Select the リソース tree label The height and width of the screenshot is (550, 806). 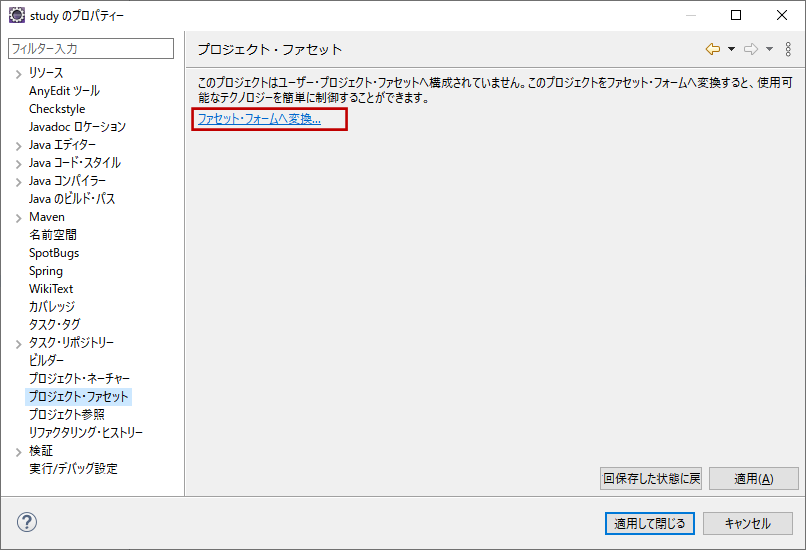(46, 73)
